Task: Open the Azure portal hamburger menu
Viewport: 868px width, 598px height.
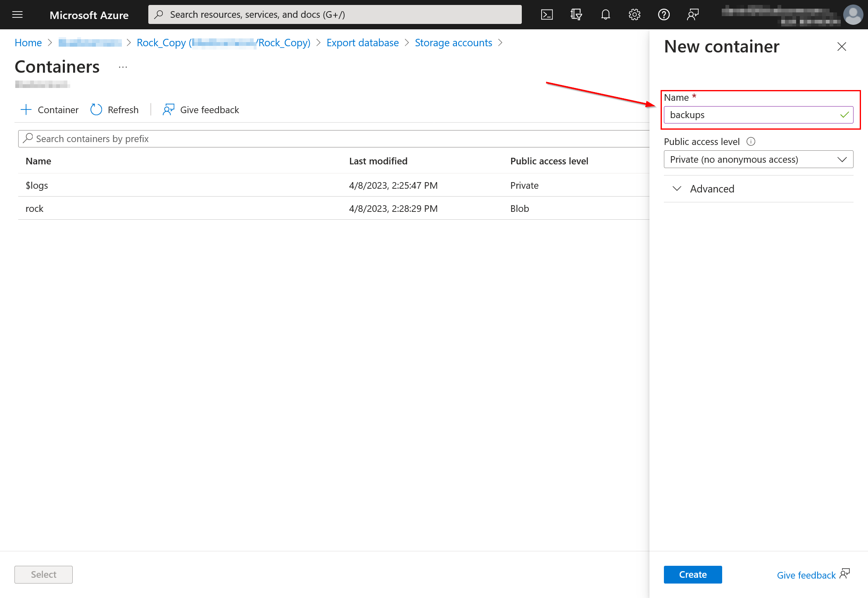Action: point(17,15)
